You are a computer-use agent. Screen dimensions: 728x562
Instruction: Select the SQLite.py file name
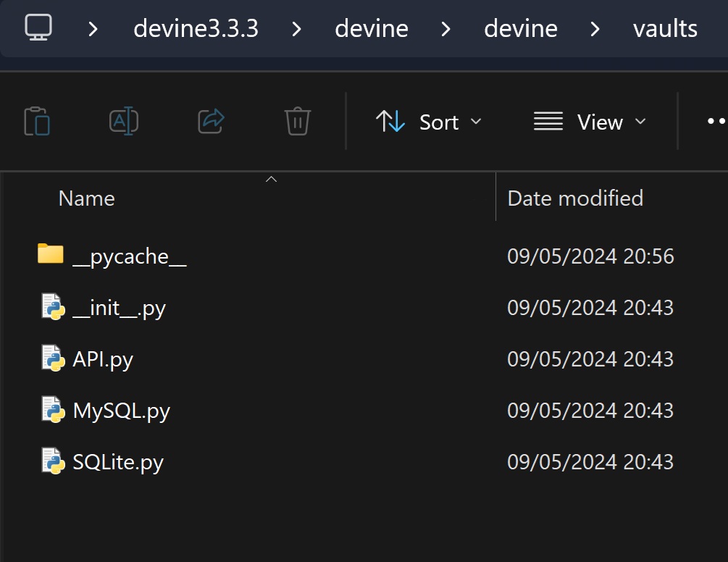click(x=118, y=461)
